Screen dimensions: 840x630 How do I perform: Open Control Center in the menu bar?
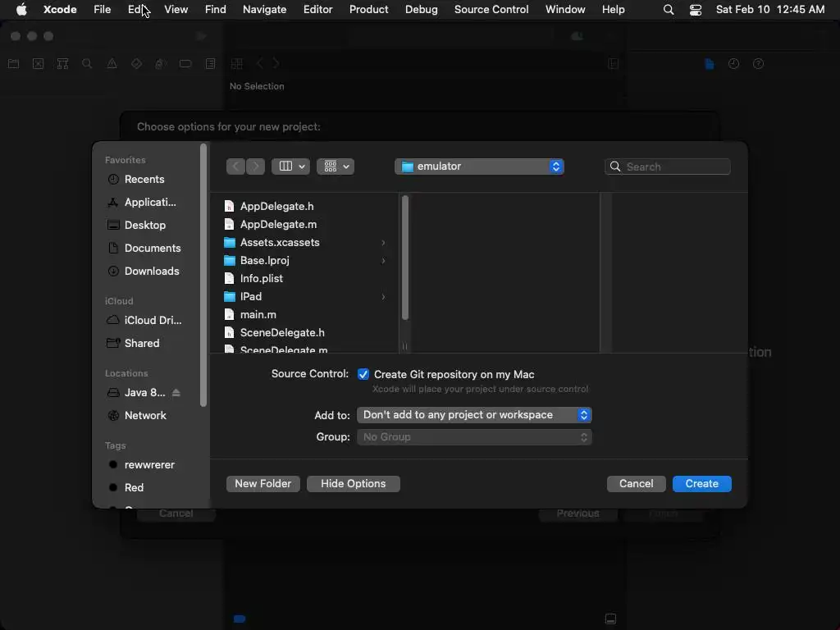(696, 9)
